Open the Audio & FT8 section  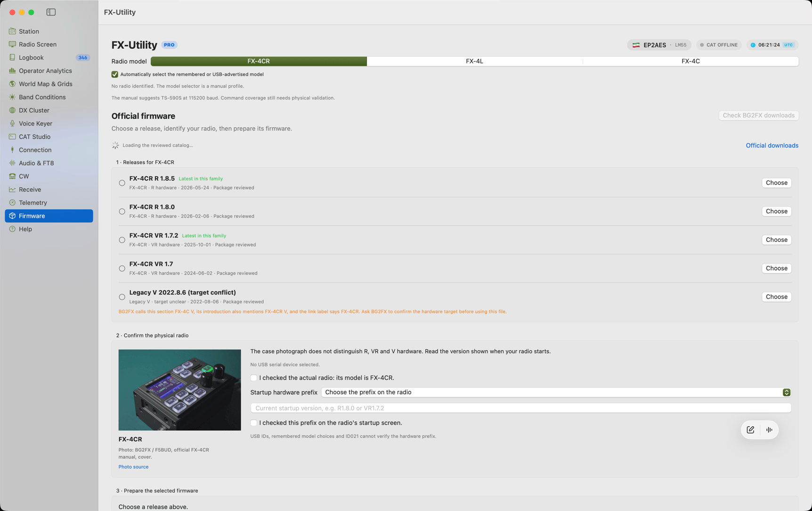(x=49, y=163)
